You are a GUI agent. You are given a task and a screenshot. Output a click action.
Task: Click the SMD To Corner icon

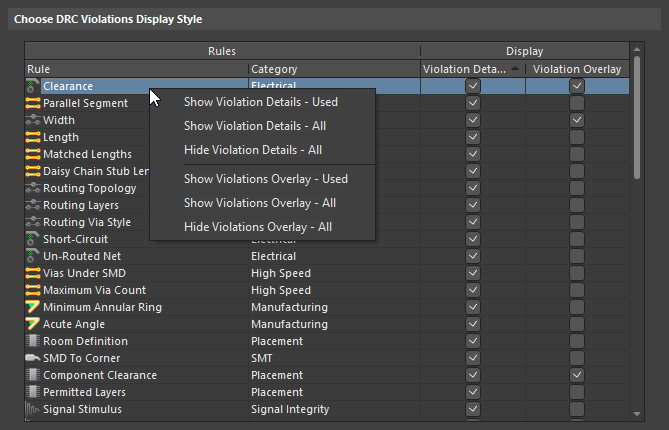[x=32, y=358]
